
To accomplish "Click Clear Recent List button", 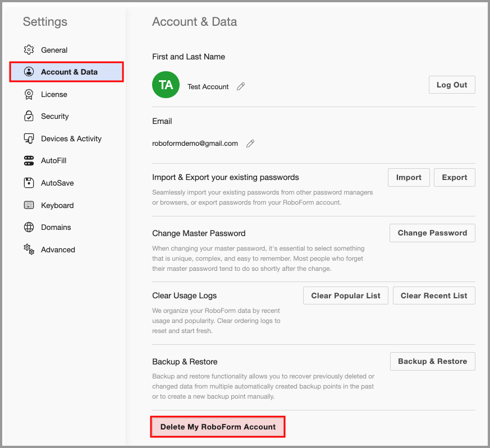I will tap(434, 295).
